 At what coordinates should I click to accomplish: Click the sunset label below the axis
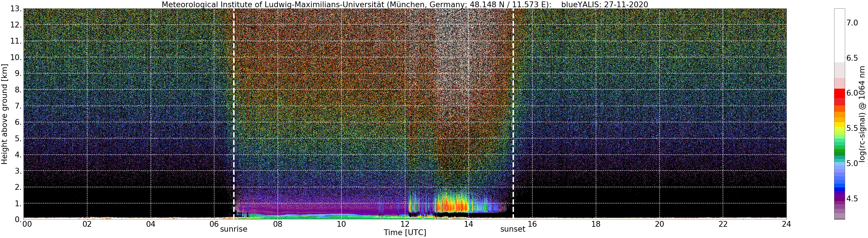click(513, 229)
